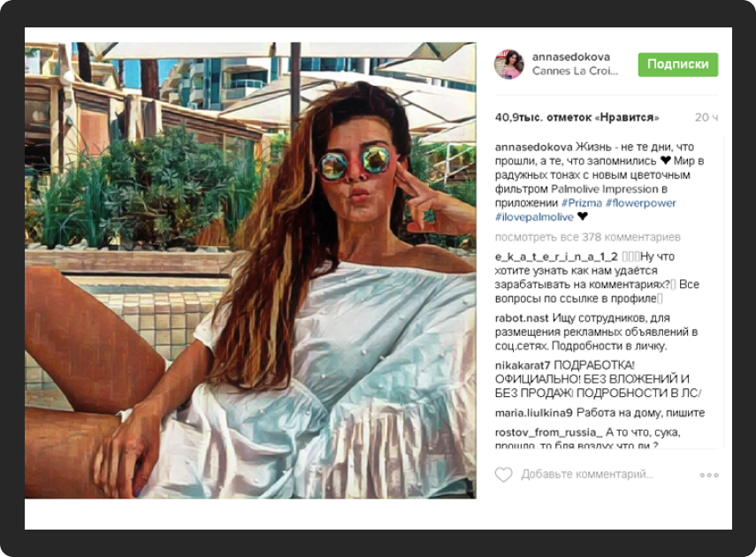Open commenter rabot.nast profile

tap(522, 318)
